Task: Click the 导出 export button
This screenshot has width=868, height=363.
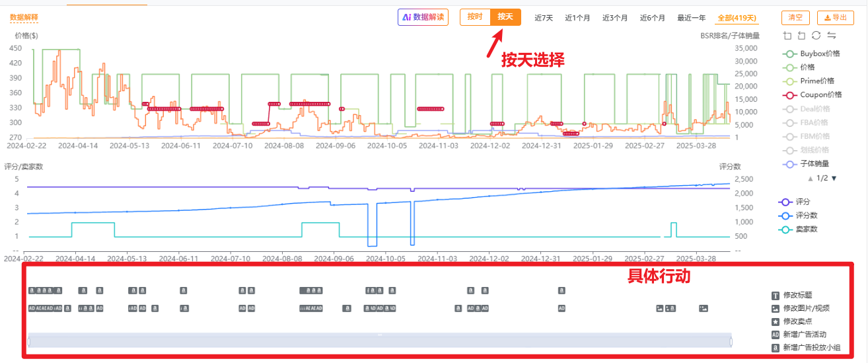Action: click(x=835, y=18)
